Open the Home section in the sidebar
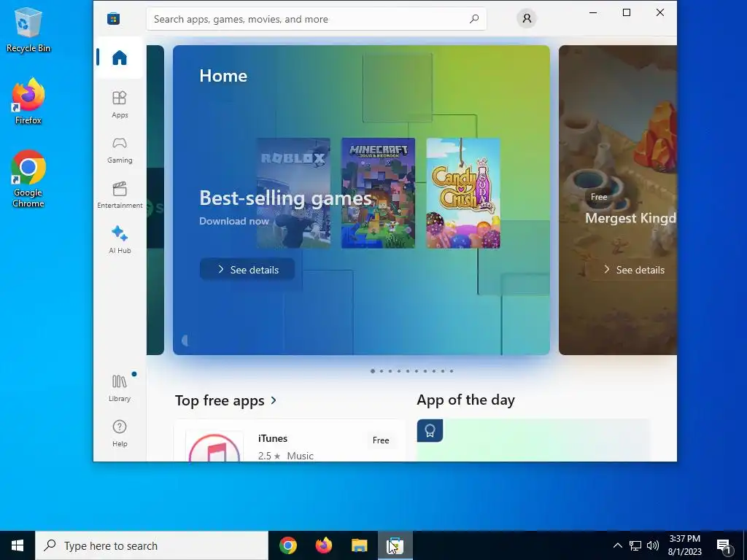The image size is (747, 560). (x=119, y=58)
